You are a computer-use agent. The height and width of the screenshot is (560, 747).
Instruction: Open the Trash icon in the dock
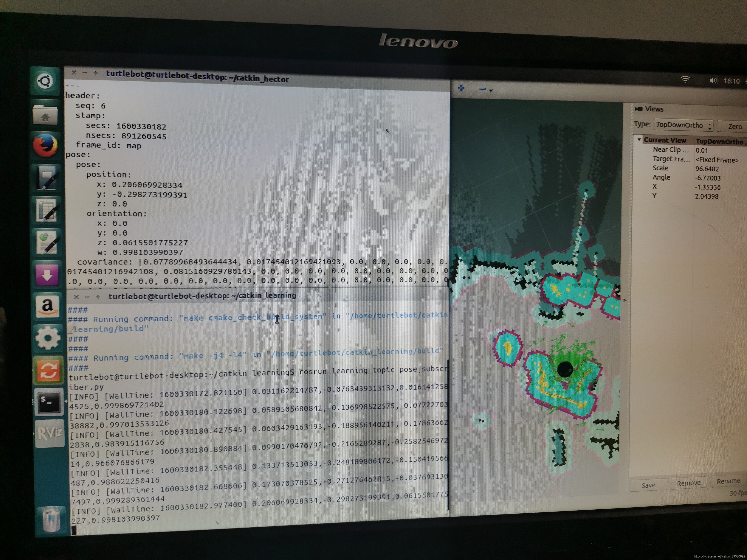(x=51, y=519)
